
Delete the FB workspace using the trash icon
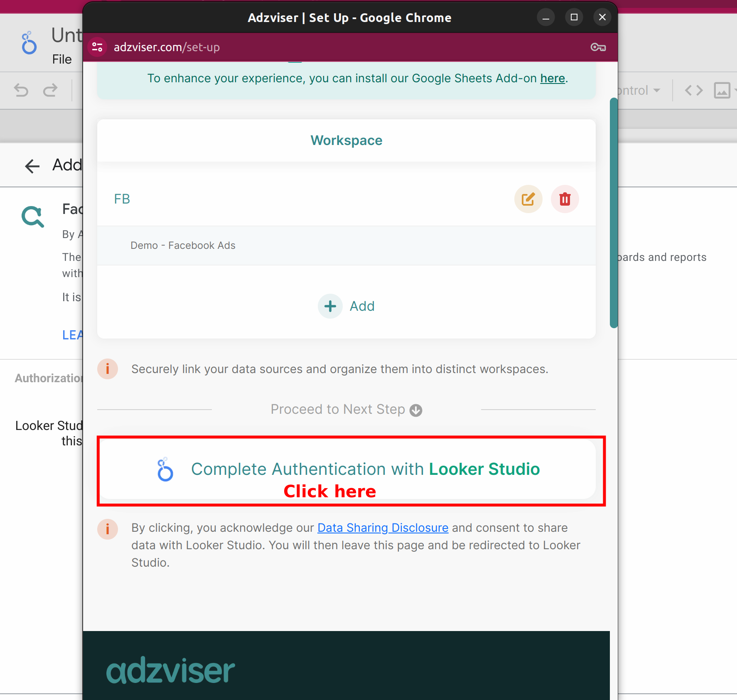[x=565, y=199]
